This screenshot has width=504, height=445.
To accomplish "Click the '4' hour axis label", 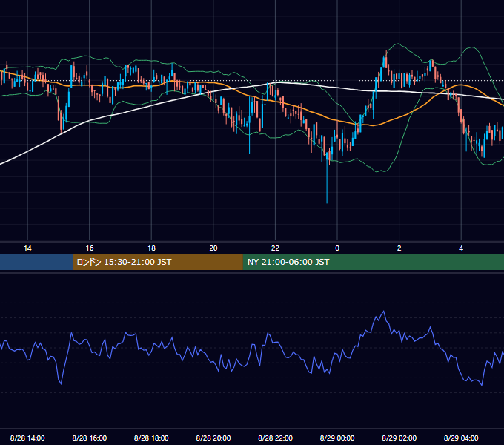I will pos(461,248).
